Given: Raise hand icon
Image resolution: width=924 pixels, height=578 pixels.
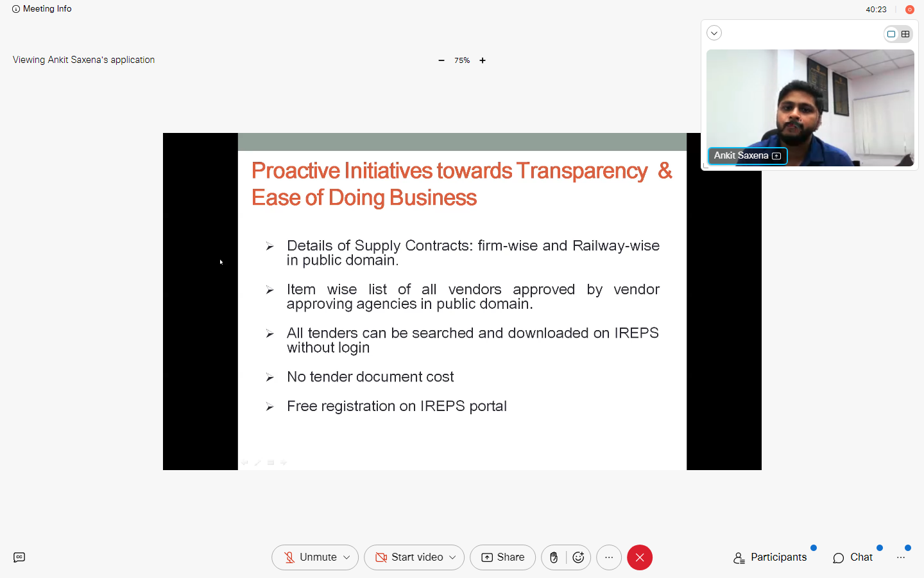Looking at the screenshot, I should [554, 557].
